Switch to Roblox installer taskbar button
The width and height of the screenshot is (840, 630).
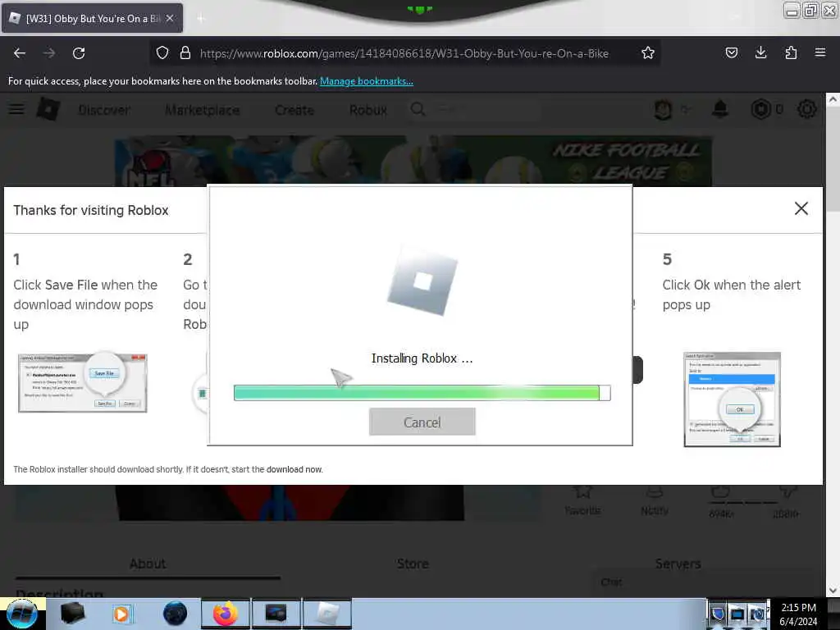(x=326, y=614)
